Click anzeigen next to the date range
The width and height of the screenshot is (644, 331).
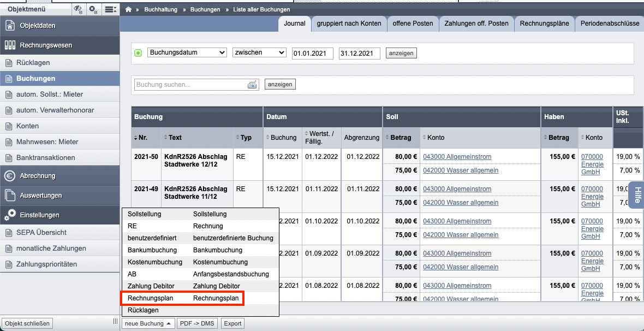pyautogui.click(x=401, y=53)
